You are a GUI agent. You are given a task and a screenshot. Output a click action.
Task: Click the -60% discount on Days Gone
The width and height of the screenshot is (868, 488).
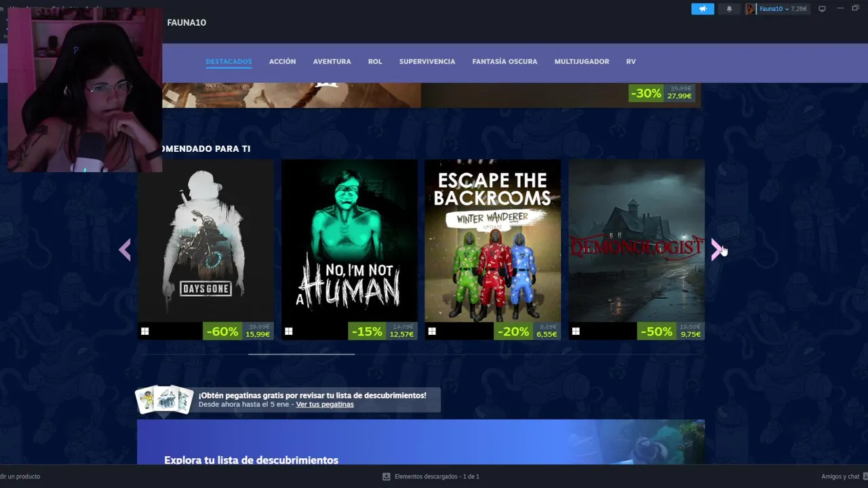coord(222,331)
